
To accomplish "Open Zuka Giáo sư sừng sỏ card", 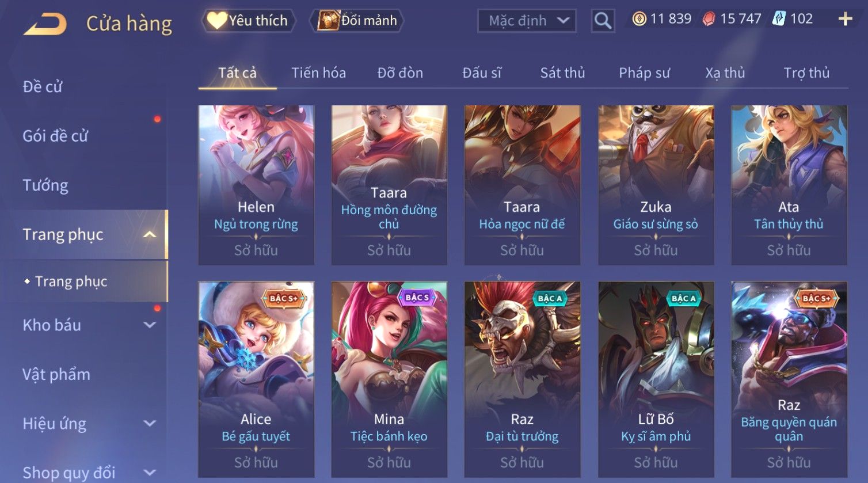I will click(x=656, y=185).
